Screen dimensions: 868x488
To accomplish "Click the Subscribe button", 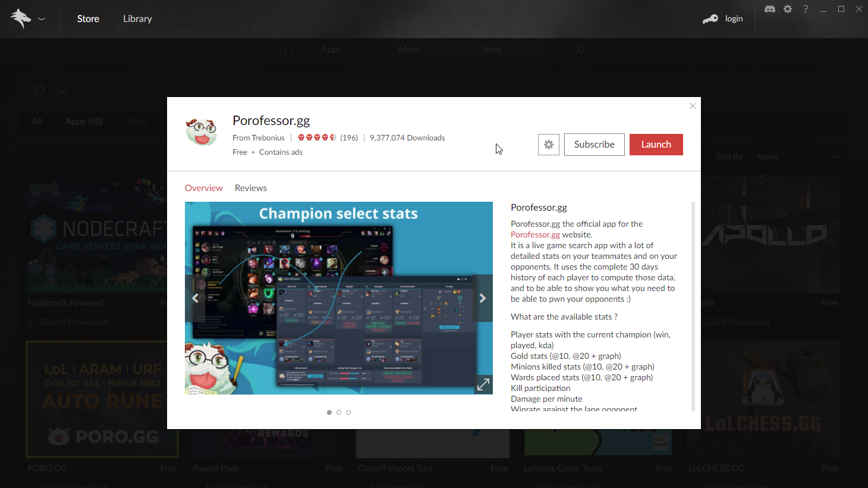I will (595, 145).
